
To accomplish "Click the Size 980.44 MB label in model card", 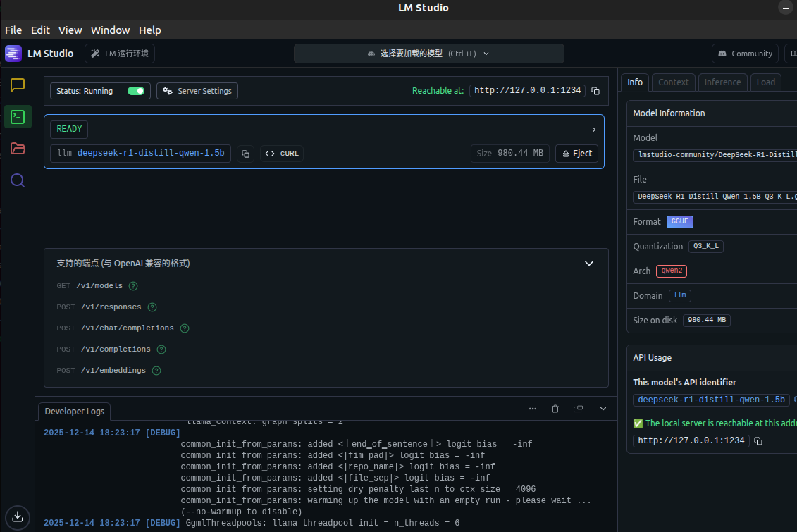I will (x=509, y=154).
